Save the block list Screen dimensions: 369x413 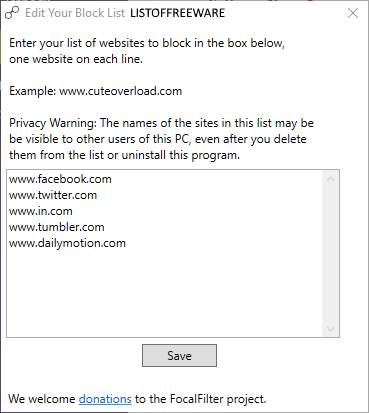click(x=179, y=355)
